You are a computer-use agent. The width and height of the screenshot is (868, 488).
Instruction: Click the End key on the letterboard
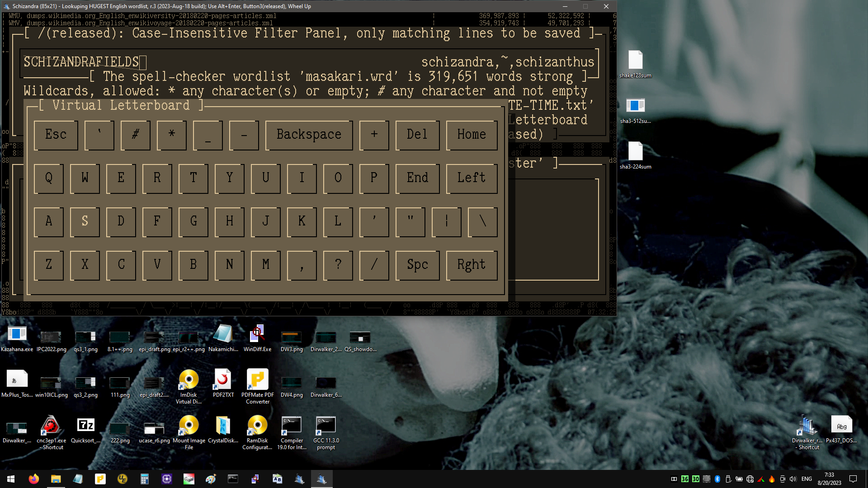pos(417,178)
